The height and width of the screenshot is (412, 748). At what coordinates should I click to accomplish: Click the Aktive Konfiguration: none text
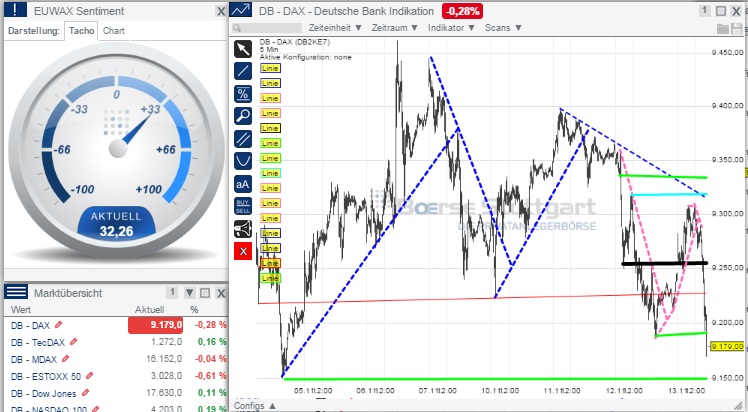[305, 57]
